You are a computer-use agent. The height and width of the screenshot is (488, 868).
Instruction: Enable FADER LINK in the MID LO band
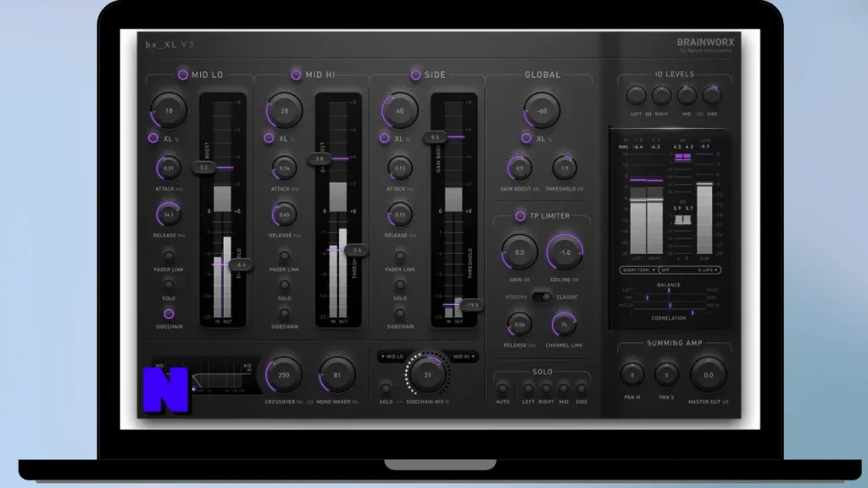[169, 256]
